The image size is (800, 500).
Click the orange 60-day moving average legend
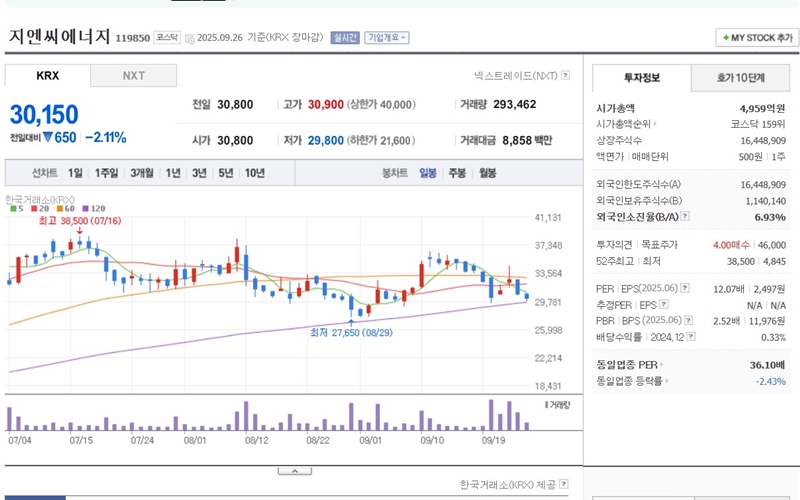(x=65, y=208)
